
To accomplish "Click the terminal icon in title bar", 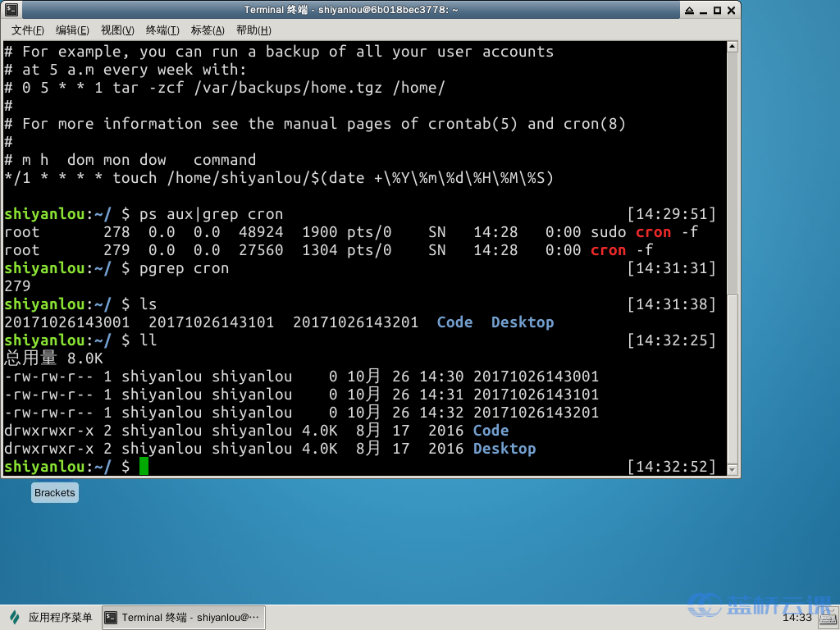I will tap(11, 10).
